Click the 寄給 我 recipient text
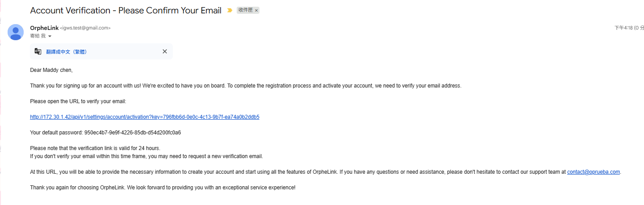The image size is (644, 205). click(38, 36)
